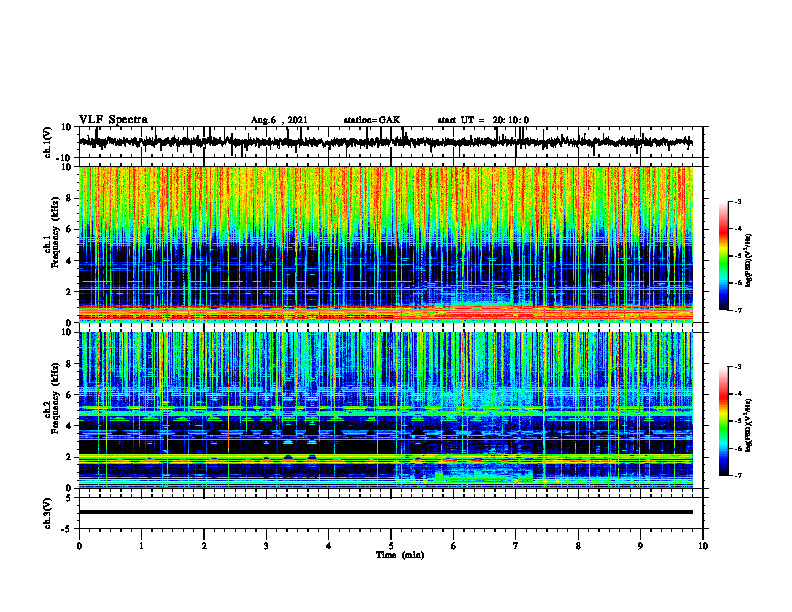Click time axis tick label "4"
Image resolution: width=792 pixels, height=612 pixels.
[x=329, y=546]
